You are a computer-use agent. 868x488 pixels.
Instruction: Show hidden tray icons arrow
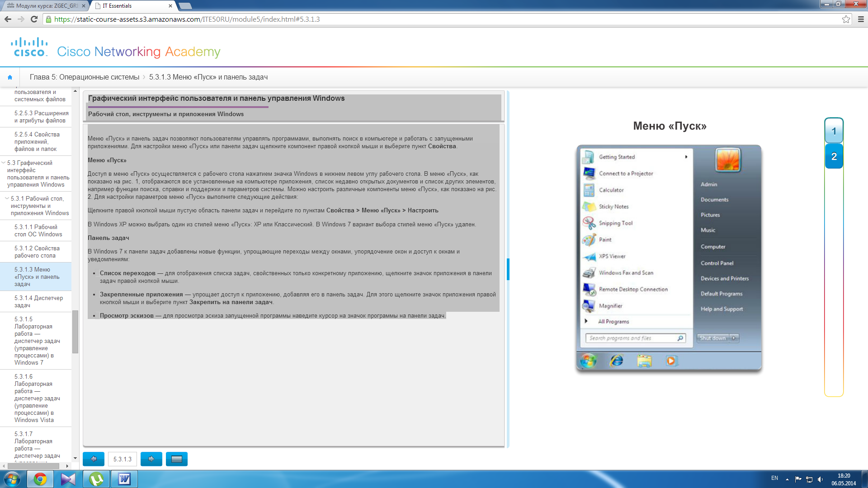pos(787,479)
